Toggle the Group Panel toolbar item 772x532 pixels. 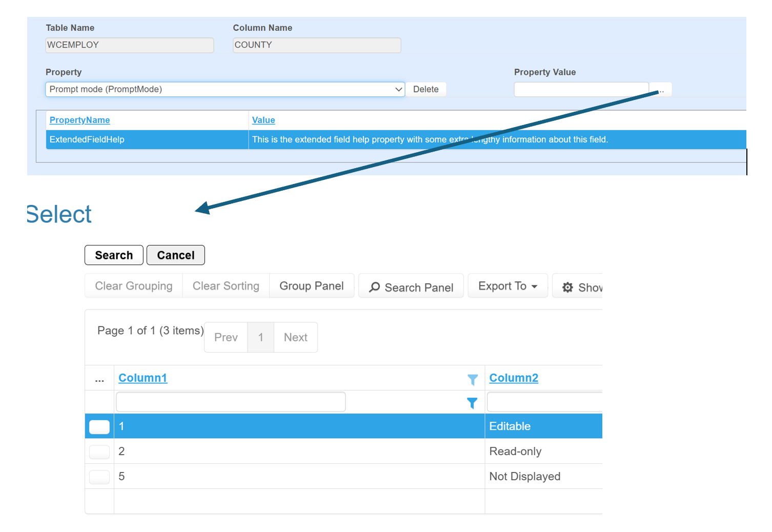[311, 286]
